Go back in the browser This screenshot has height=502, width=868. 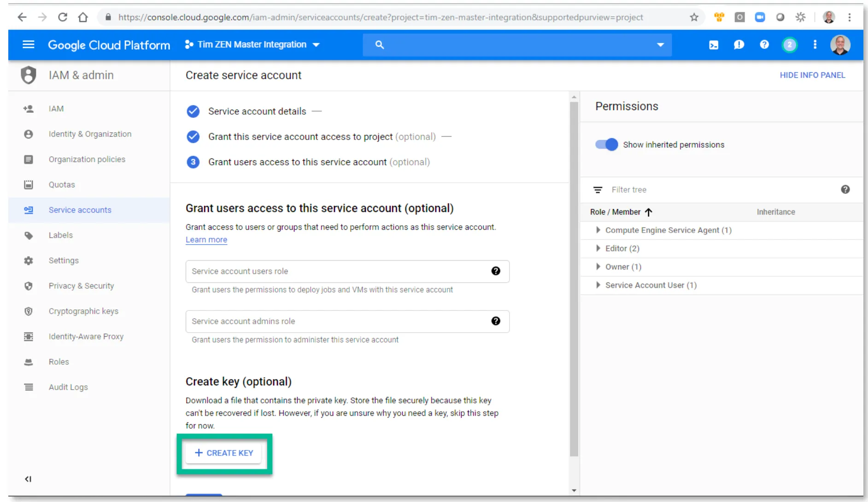pos(22,18)
